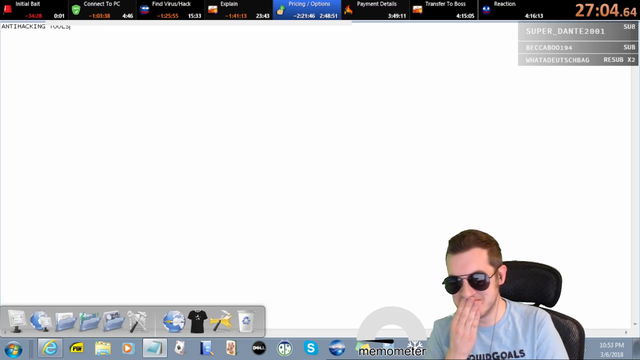Click the ANTIHACKING TOOLS text line
The width and height of the screenshot is (640, 360).
36,27
